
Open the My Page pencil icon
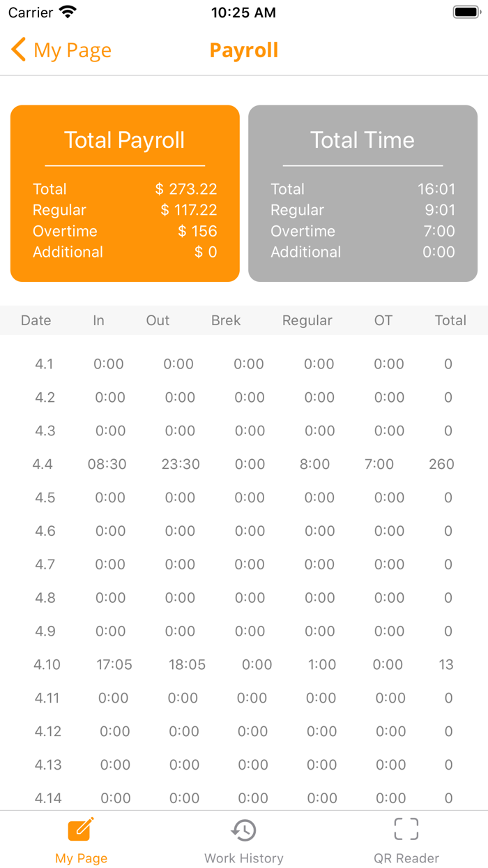click(x=82, y=829)
